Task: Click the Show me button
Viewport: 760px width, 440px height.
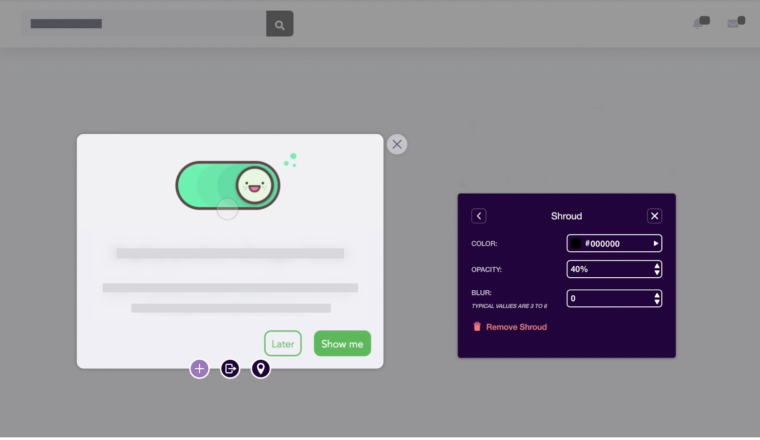Action: 342,344
